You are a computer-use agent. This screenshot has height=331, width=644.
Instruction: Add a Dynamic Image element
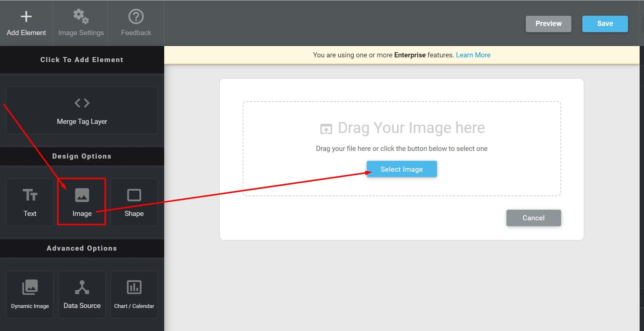pos(30,294)
